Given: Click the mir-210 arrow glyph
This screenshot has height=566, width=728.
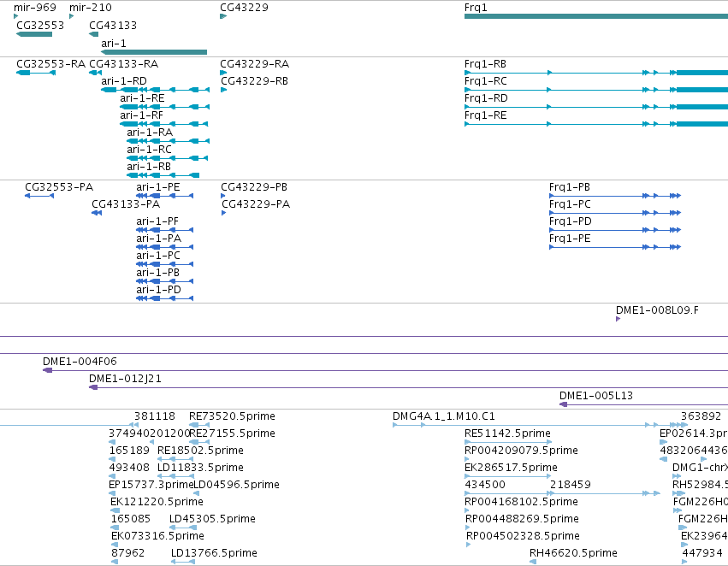Looking at the screenshot, I should 72,16.
